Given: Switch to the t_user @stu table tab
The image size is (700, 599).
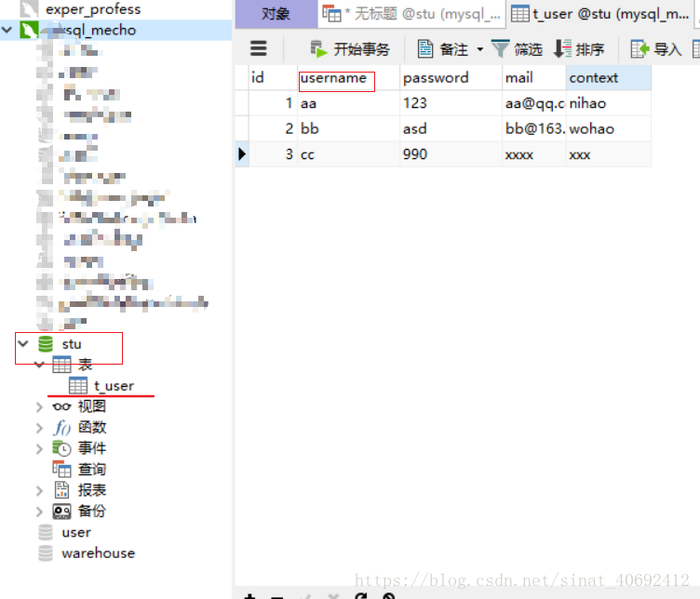Looking at the screenshot, I should (x=600, y=14).
